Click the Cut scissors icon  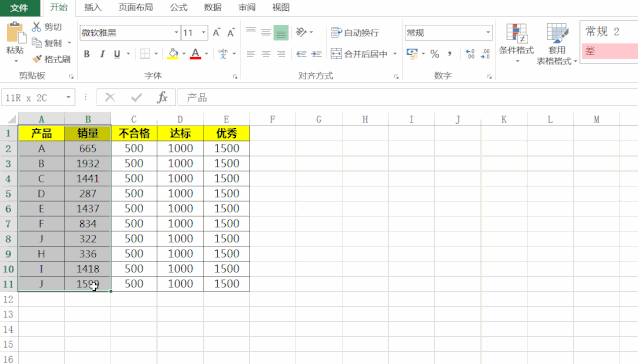pos(37,27)
